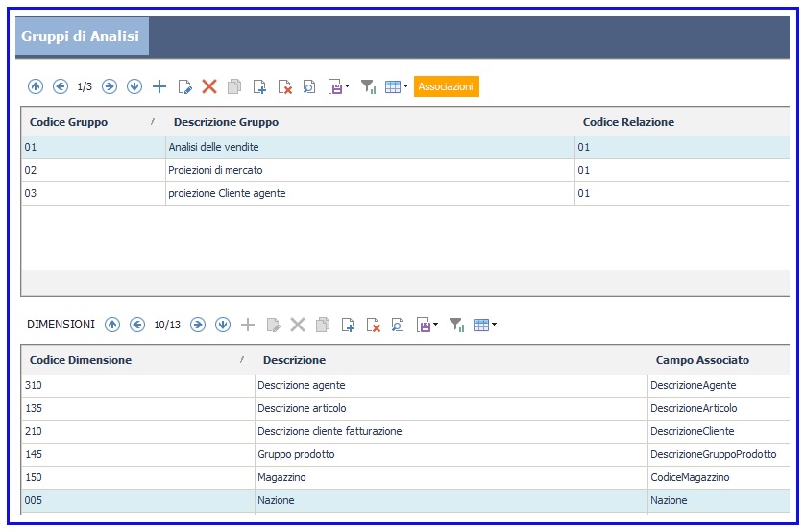The image size is (805, 532).
Task: Open save dropdown arrow in groups toolbar
Action: click(348, 86)
